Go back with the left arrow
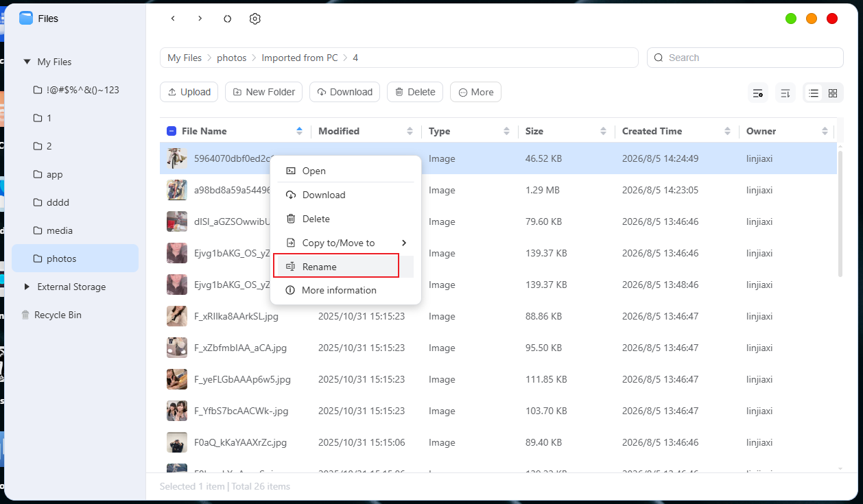The width and height of the screenshot is (863, 504). (x=173, y=19)
